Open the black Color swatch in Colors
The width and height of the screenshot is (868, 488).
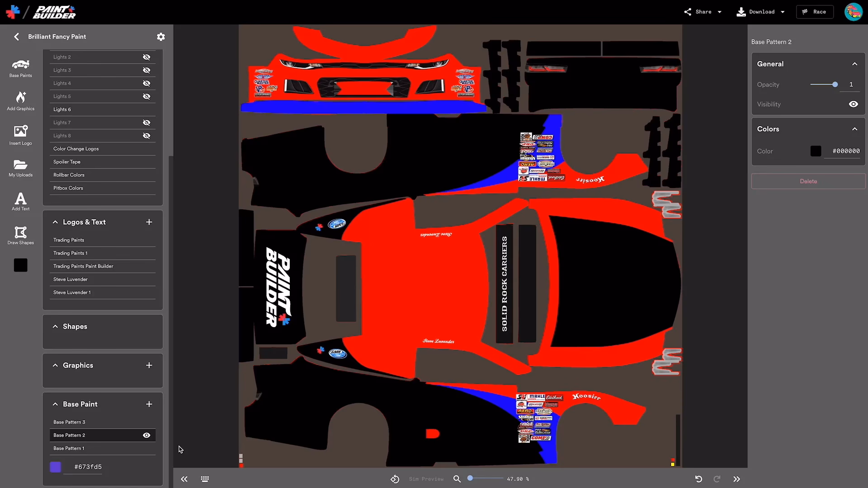pyautogui.click(x=816, y=151)
